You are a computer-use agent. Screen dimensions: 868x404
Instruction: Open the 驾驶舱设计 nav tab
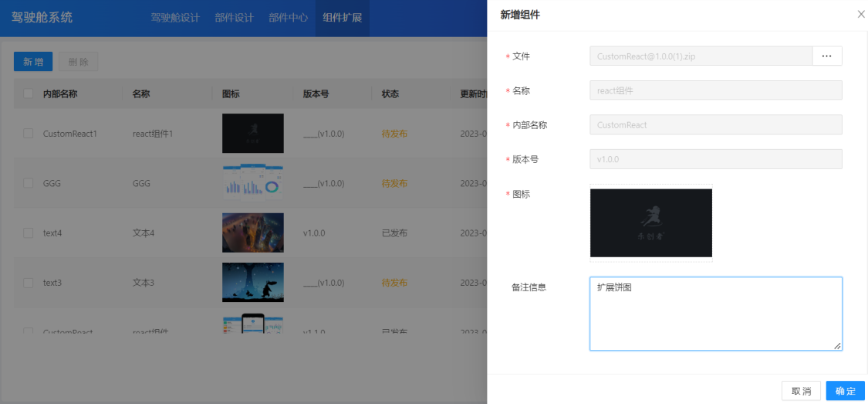click(175, 18)
